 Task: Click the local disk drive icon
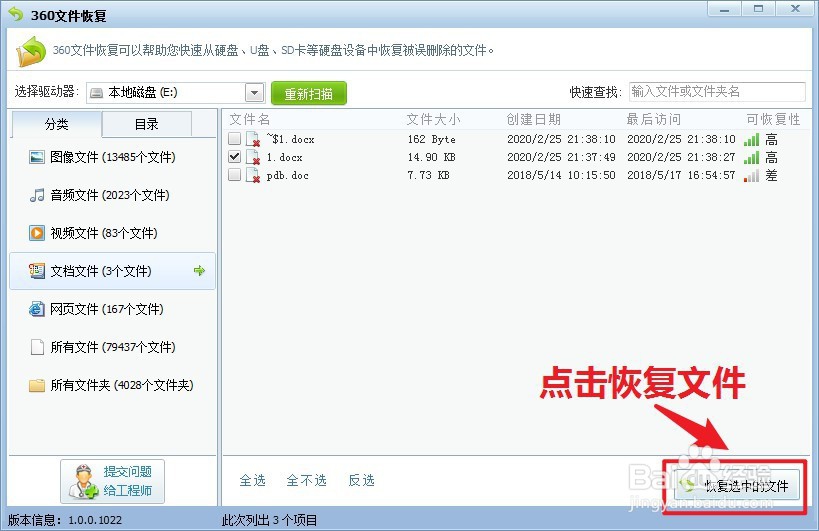coord(96,93)
